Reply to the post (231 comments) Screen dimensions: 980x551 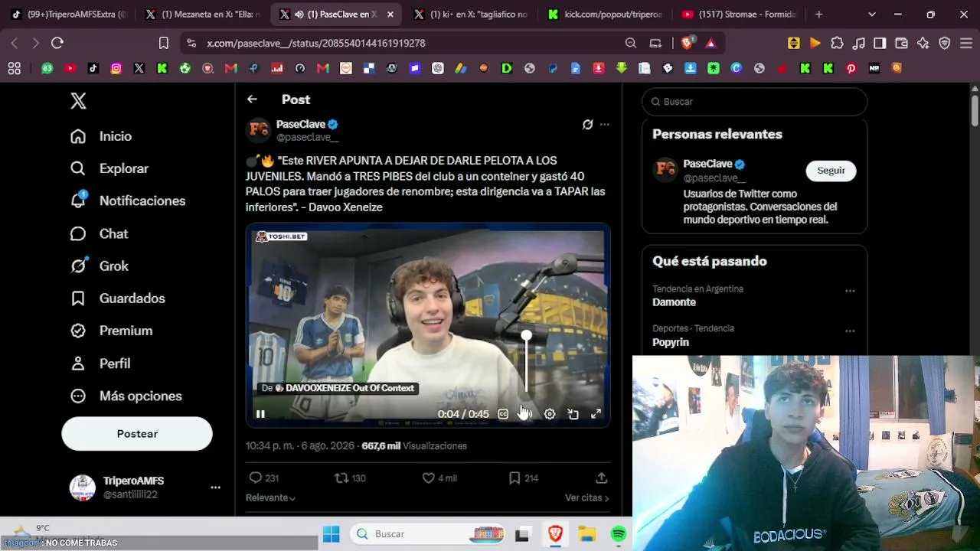(x=263, y=478)
